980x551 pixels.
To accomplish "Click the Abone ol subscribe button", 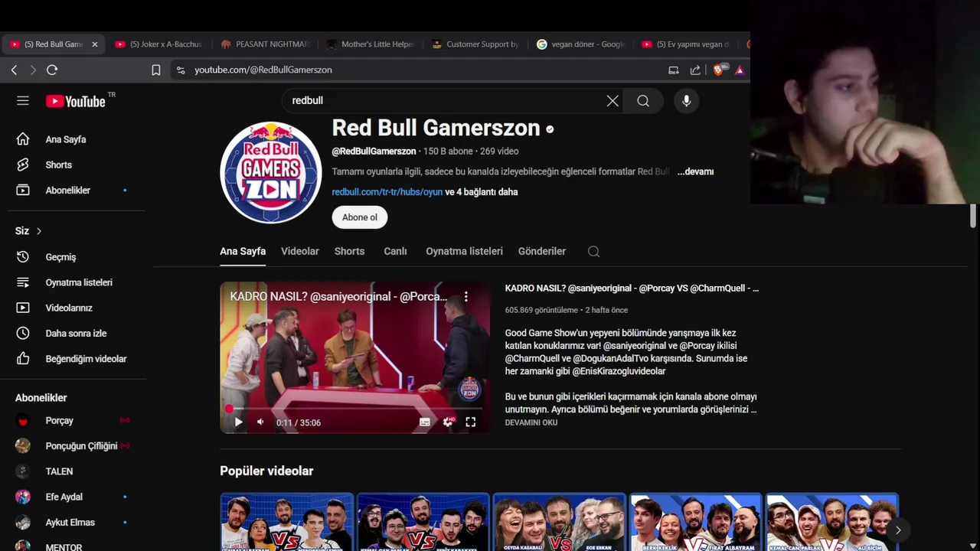I will (360, 217).
